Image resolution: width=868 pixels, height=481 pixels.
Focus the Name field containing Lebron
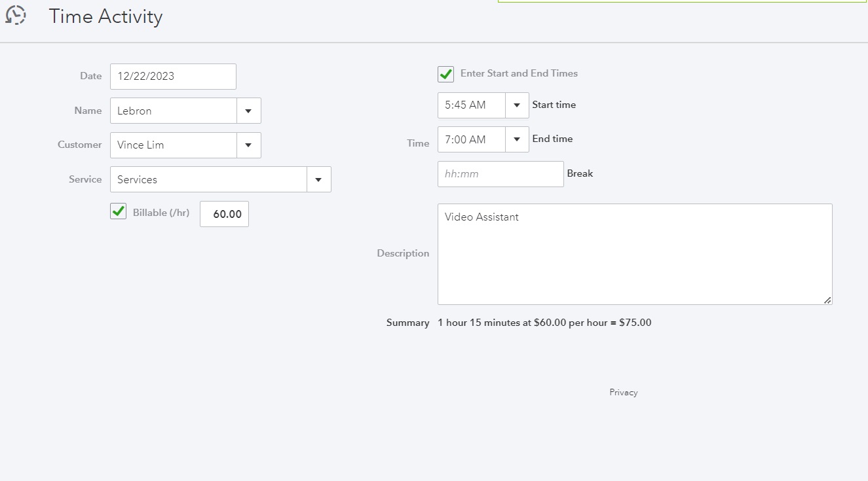(x=174, y=111)
